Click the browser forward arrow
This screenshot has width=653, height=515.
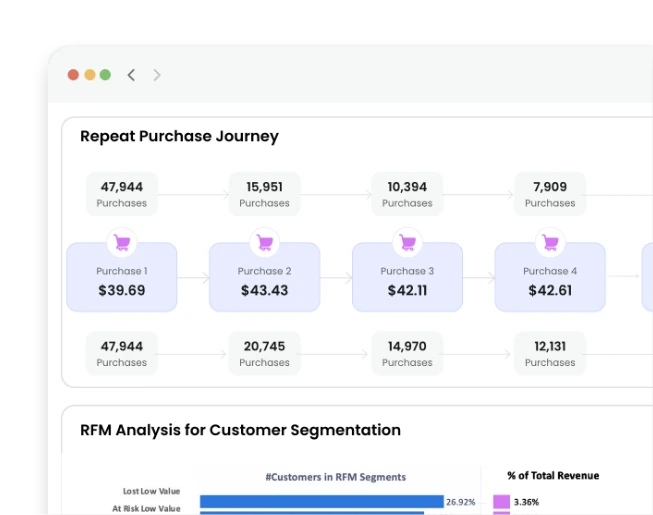(x=157, y=75)
